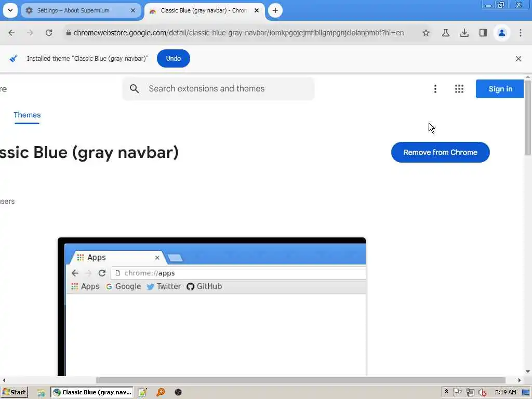Go forward with the browser arrow

point(30,33)
